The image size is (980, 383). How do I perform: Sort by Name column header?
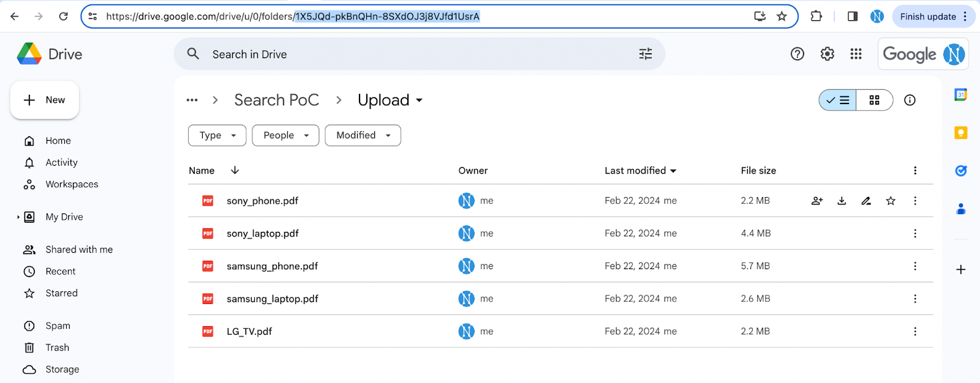(202, 171)
